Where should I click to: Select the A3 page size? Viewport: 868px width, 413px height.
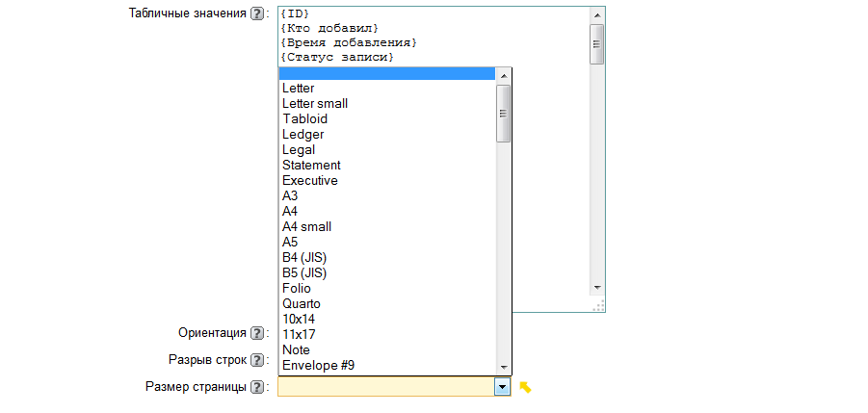pyautogui.click(x=290, y=196)
